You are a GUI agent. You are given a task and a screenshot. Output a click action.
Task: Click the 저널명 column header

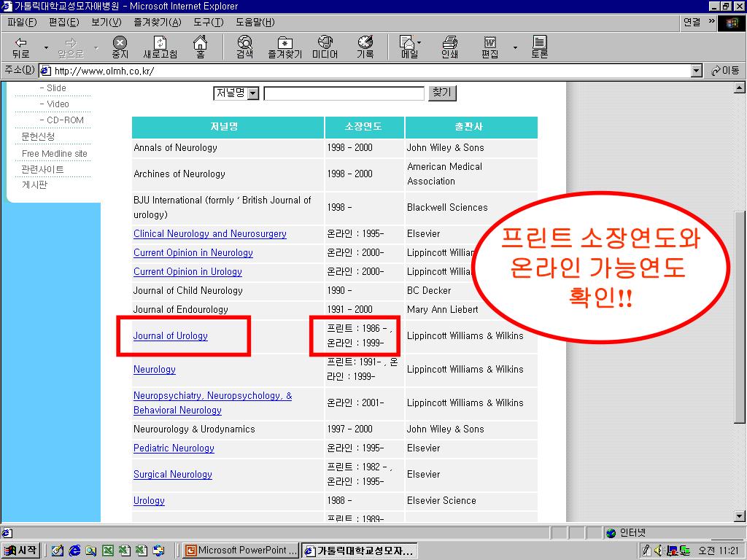point(228,127)
